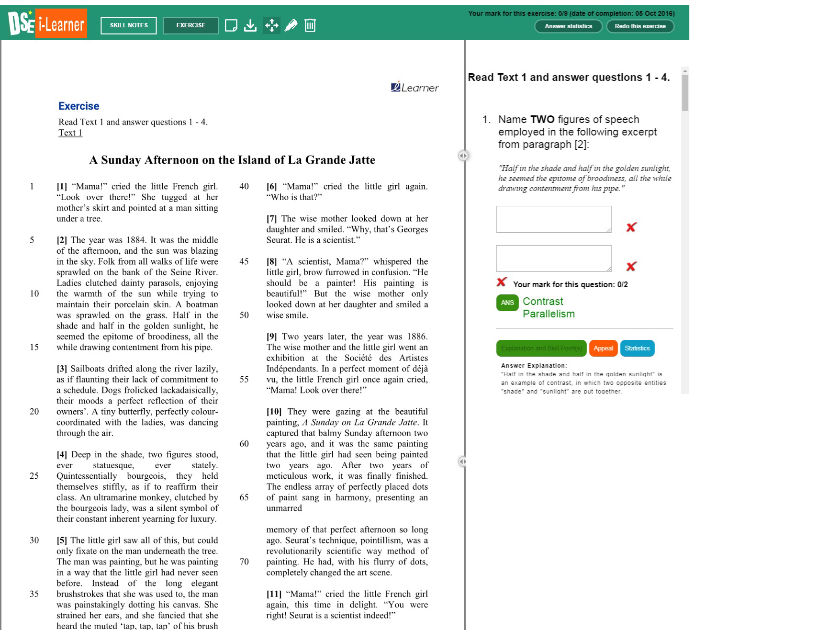Click the 'Contrast' answer text
The image size is (840, 630).
543,302
